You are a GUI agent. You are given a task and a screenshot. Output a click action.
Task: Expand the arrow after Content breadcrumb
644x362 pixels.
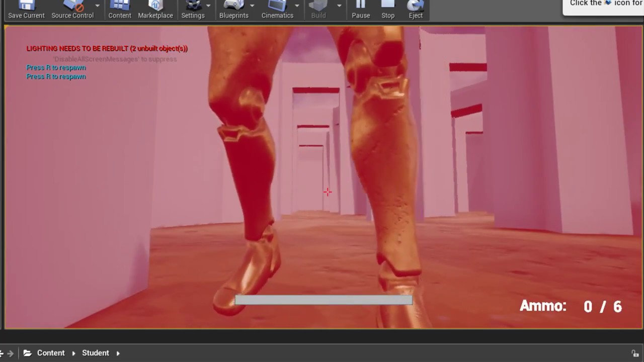[x=73, y=353]
